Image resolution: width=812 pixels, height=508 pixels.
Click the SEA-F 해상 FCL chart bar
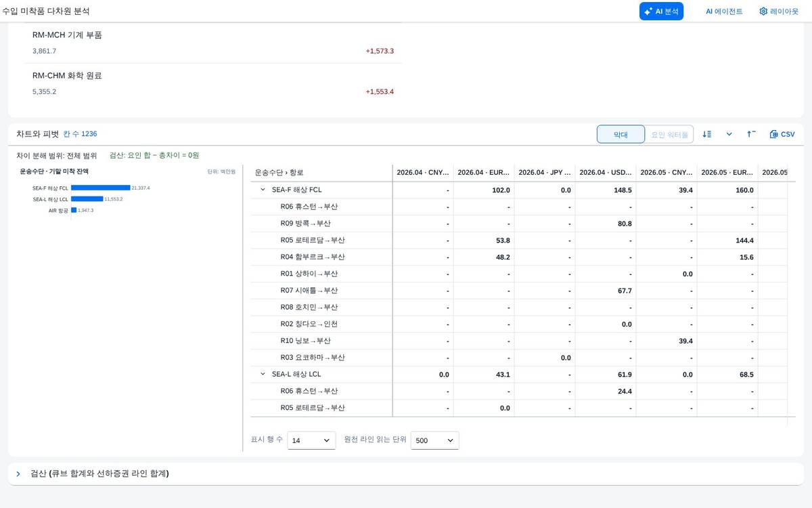[100, 188]
